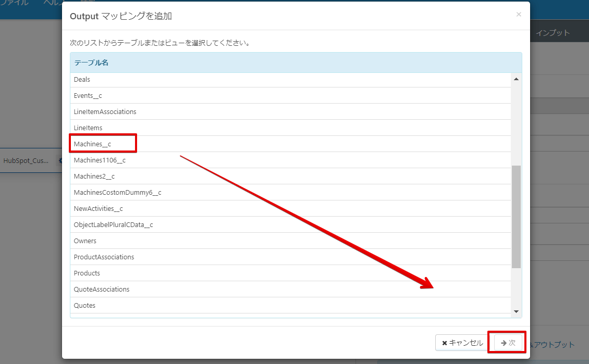Choose ObjectLabelPluralCData__c table
The height and width of the screenshot is (364, 589).
[x=290, y=225]
